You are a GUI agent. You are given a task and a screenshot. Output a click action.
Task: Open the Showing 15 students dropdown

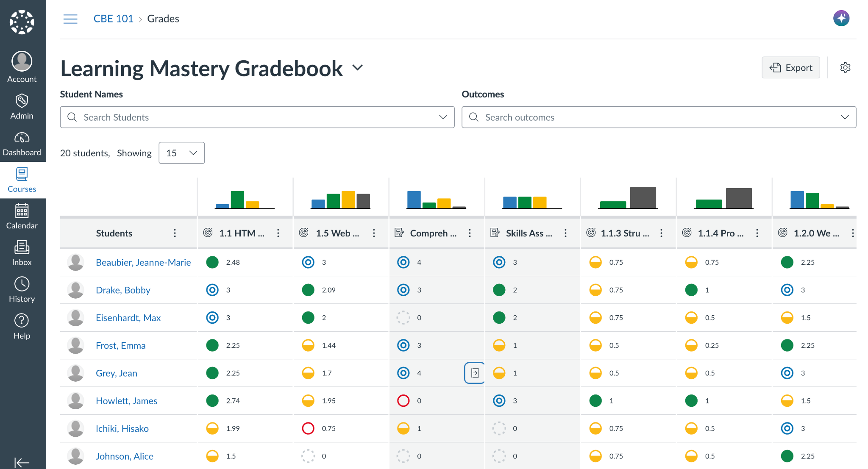coord(181,153)
